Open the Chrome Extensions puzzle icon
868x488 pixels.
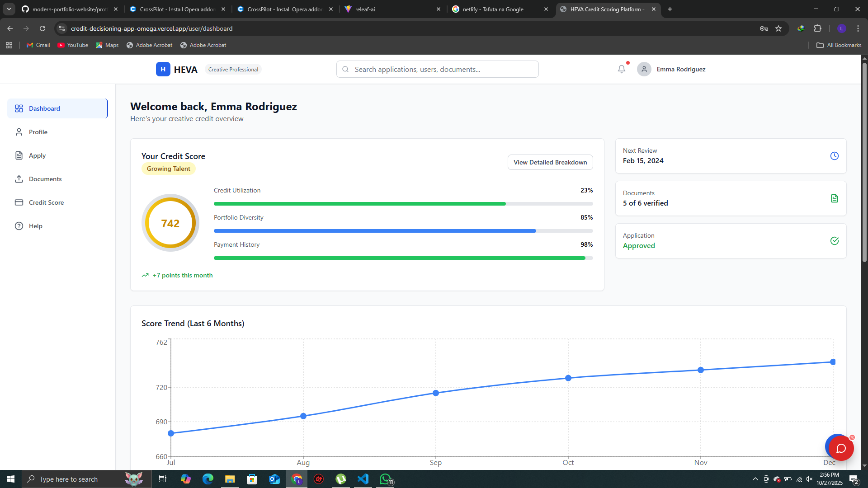(817, 28)
